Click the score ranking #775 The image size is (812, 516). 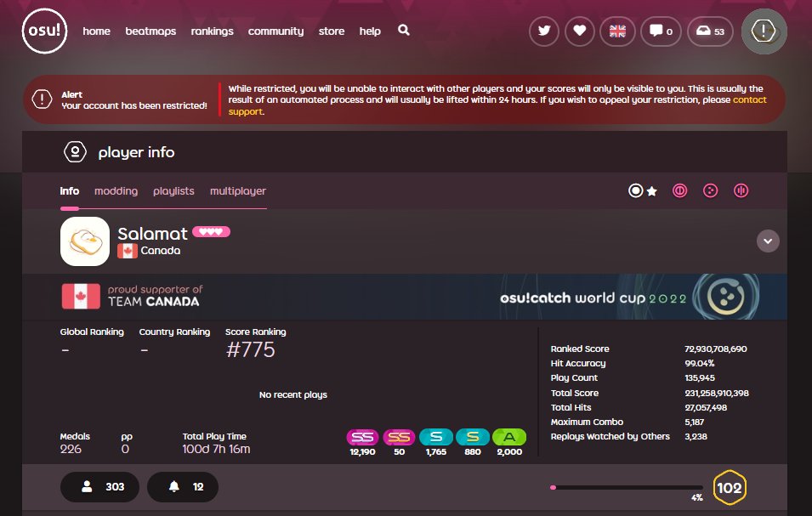251,350
